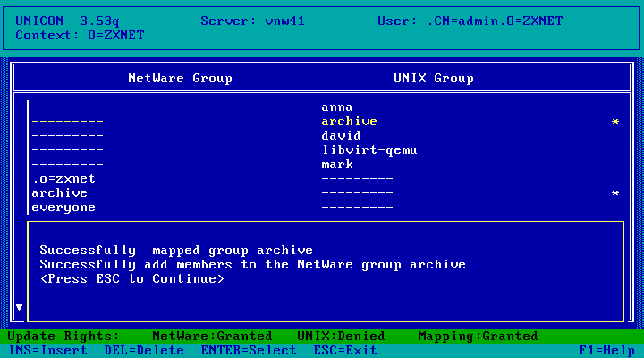Click ESC=Exit in the key bar
This screenshot has height=358, width=644.
pos(345,351)
